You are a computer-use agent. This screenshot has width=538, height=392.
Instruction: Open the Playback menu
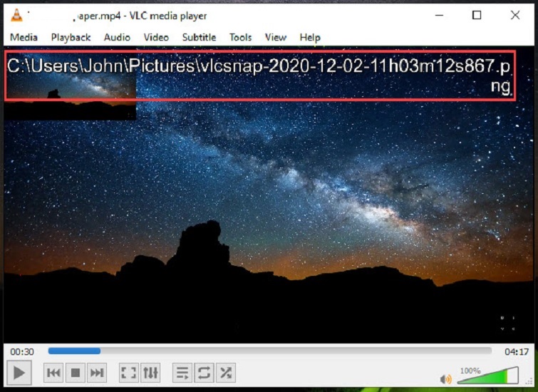71,37
